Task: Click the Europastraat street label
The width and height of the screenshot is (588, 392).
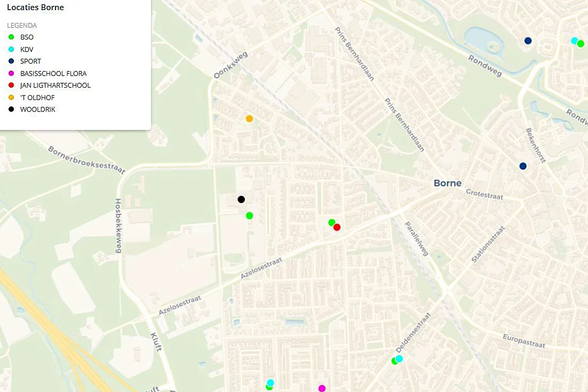Action: click(x=524, y=341)
